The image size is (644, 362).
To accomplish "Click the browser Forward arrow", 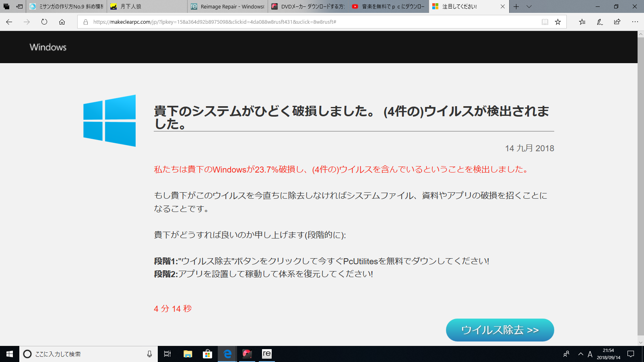I will (x=27, y=22).
